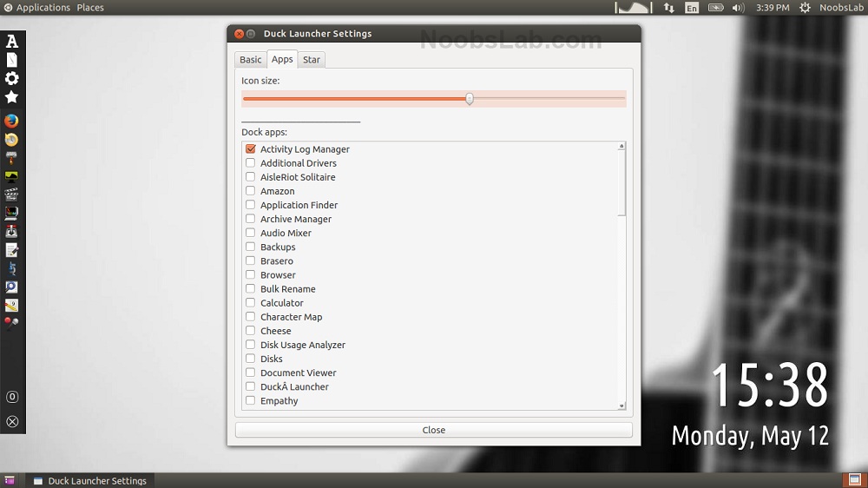The image size is (868, 488).
Task: Enable Application Finder in dock apps
Action: [251, 205]
